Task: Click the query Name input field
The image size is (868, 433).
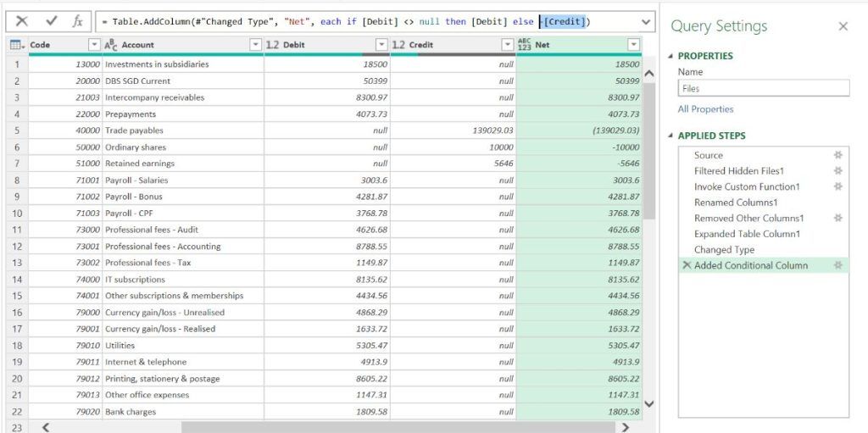Action: tap(764, 88)
